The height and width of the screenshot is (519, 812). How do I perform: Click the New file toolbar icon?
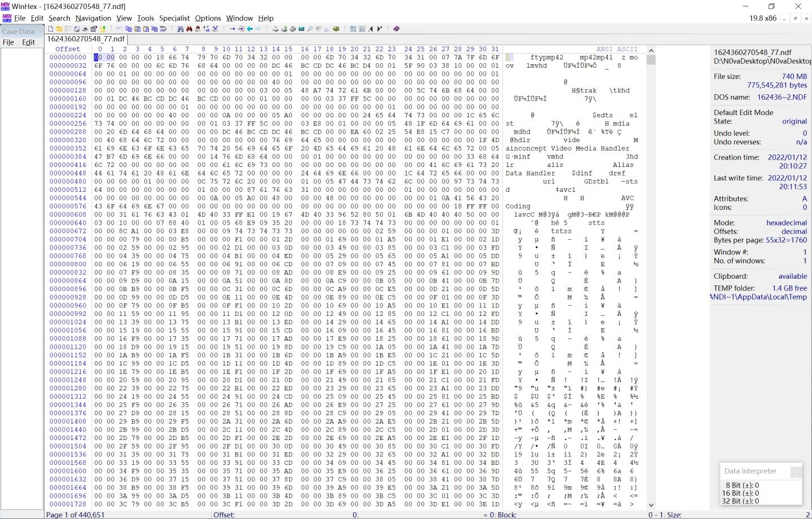click(51, 29)
